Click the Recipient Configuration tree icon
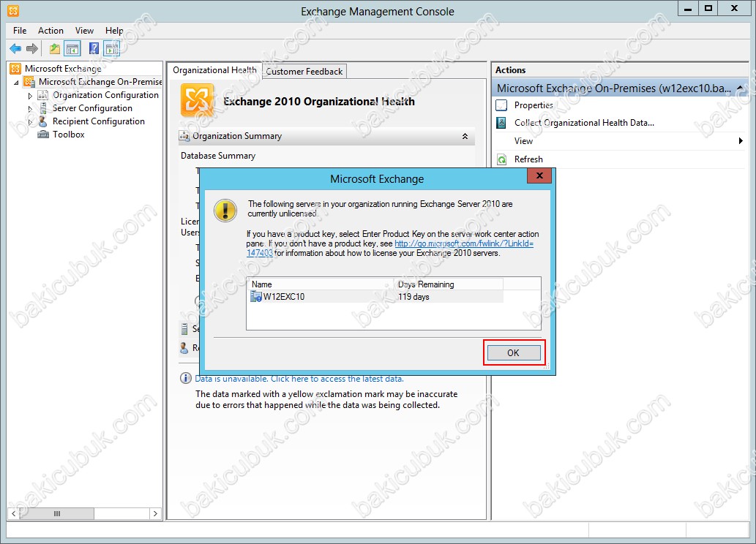 tap(42, 121)
